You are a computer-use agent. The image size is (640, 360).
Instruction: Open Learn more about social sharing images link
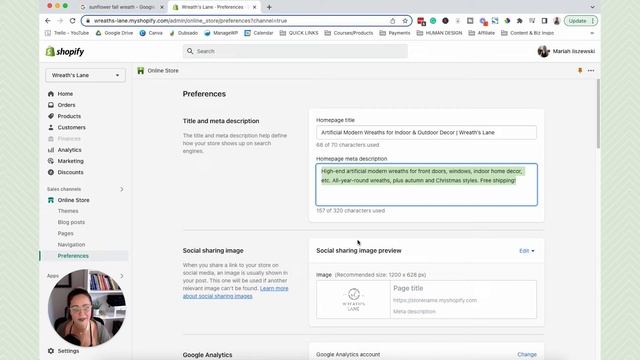click(236, 292)
